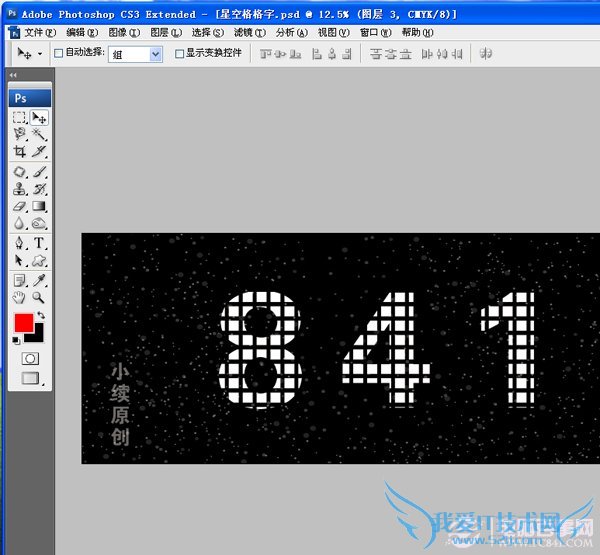The image size is (600, 555).
Task: Click Distribute Top Edges button
Action: pyautogui.click(x=376, y=54)
